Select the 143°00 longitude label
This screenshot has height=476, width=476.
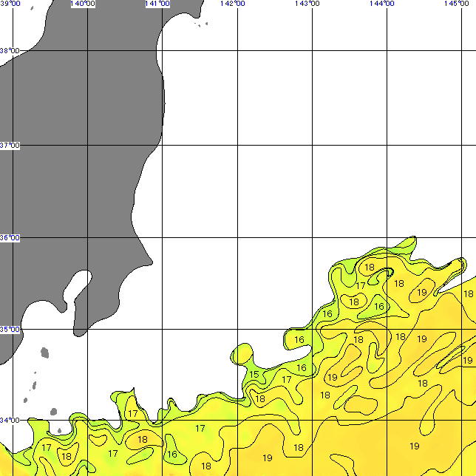306,4
